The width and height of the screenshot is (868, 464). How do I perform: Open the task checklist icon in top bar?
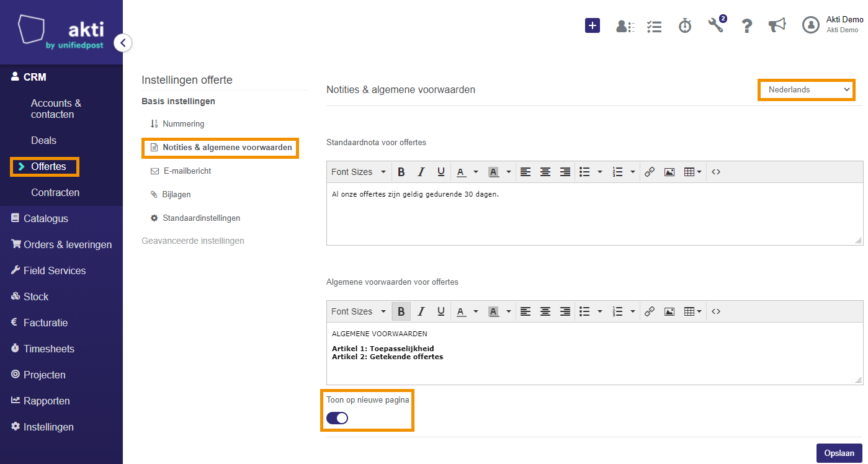654,26
